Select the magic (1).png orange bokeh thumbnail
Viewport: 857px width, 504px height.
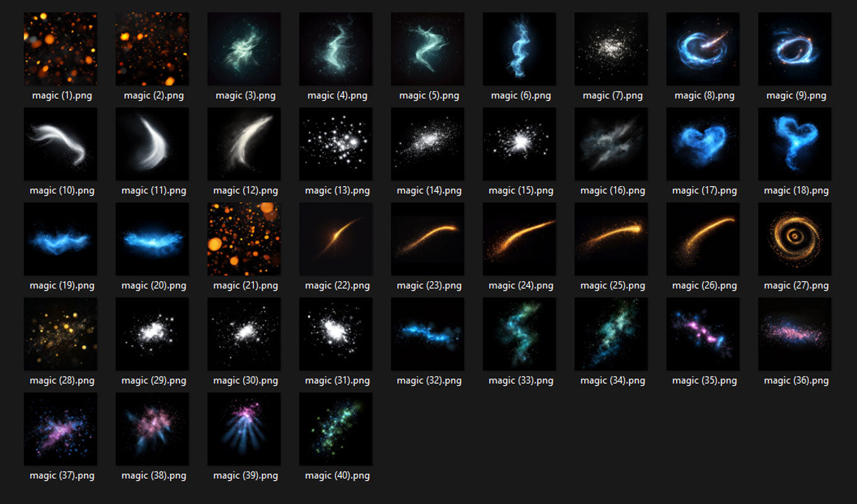tap(60, 49)
